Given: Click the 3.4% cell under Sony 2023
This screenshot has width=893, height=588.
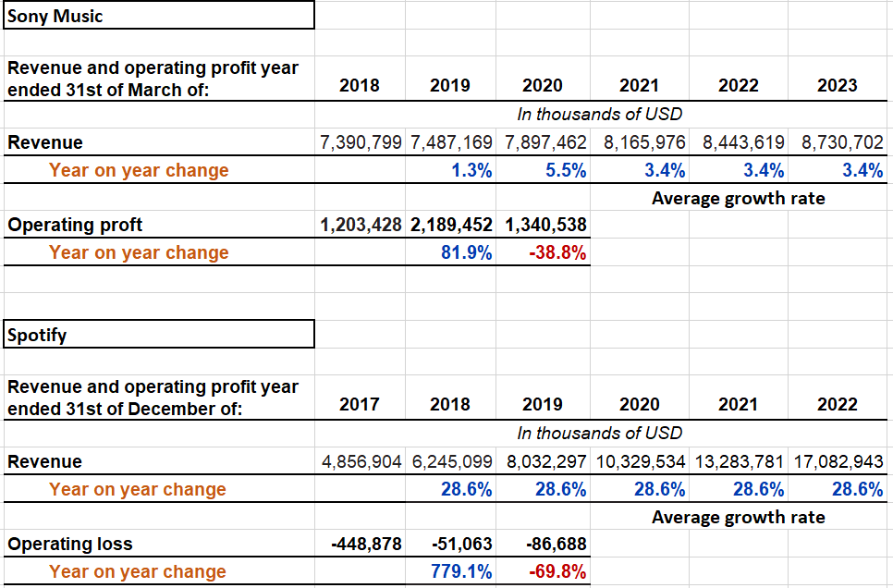Looking at the screenshot, I should pos(838,170).
